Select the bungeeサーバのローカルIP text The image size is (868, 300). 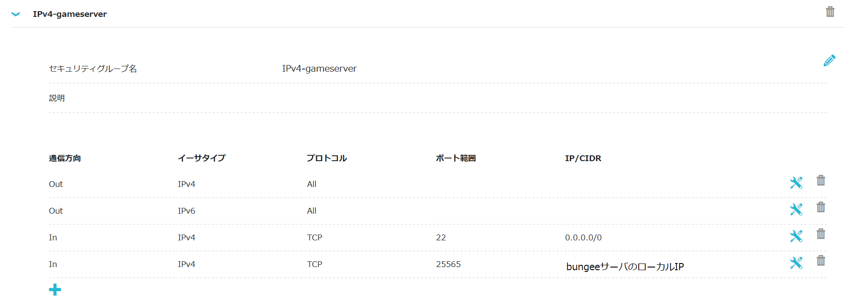coord(625,267)
